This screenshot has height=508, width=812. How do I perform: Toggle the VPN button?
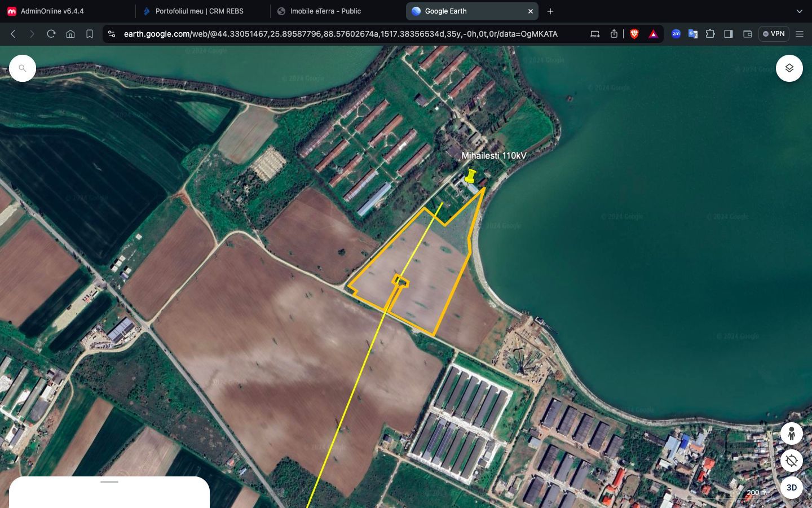pyautogui.click(x=774, y=34)
